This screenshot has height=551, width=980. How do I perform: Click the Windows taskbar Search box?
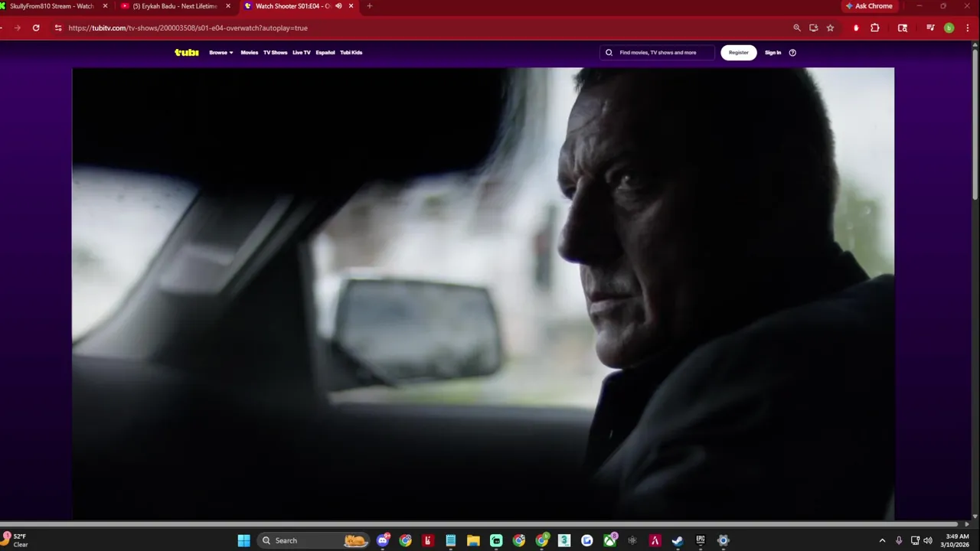tap(312, 540)
